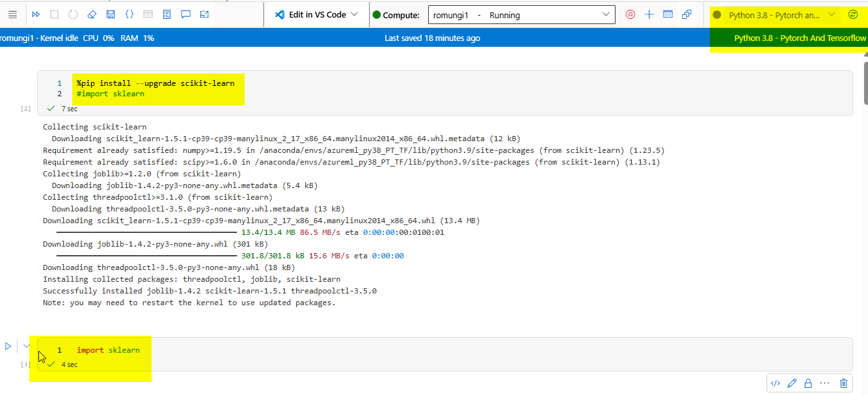Click the restart kernel note output line
This screenshot has width=868, height=395.
tap(189, 303)
